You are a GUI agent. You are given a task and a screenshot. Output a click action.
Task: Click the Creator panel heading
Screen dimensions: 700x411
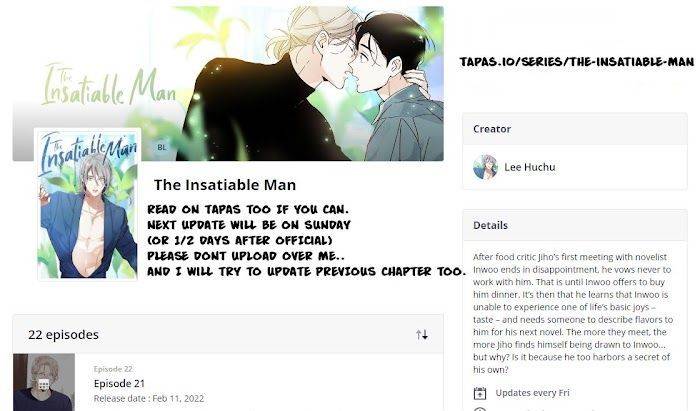point(492,129)
